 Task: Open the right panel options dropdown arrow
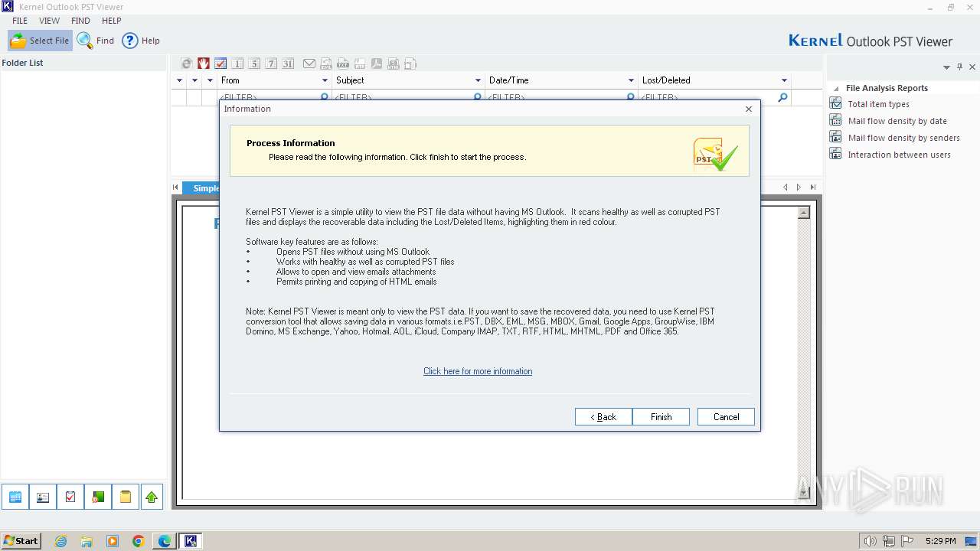pos(947,67)
